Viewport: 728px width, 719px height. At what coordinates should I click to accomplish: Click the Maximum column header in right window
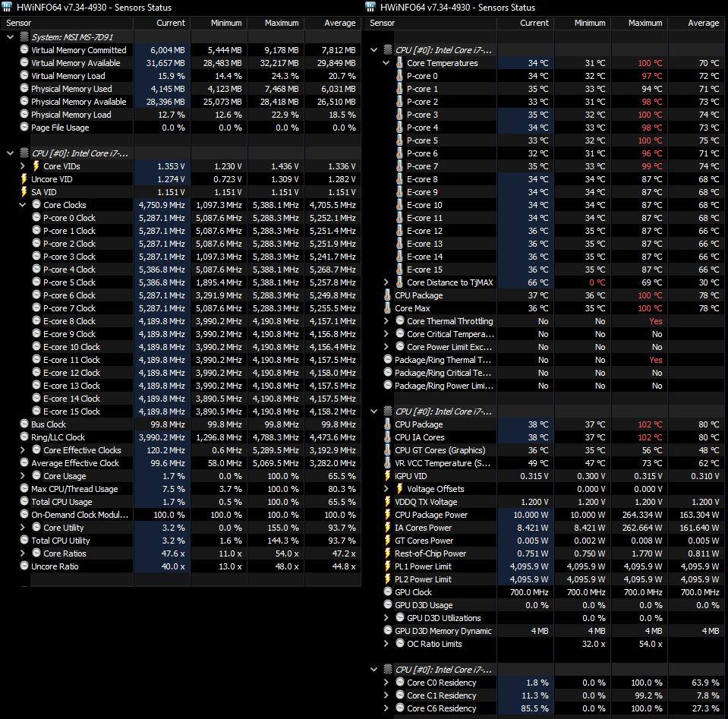coord(639,23)
